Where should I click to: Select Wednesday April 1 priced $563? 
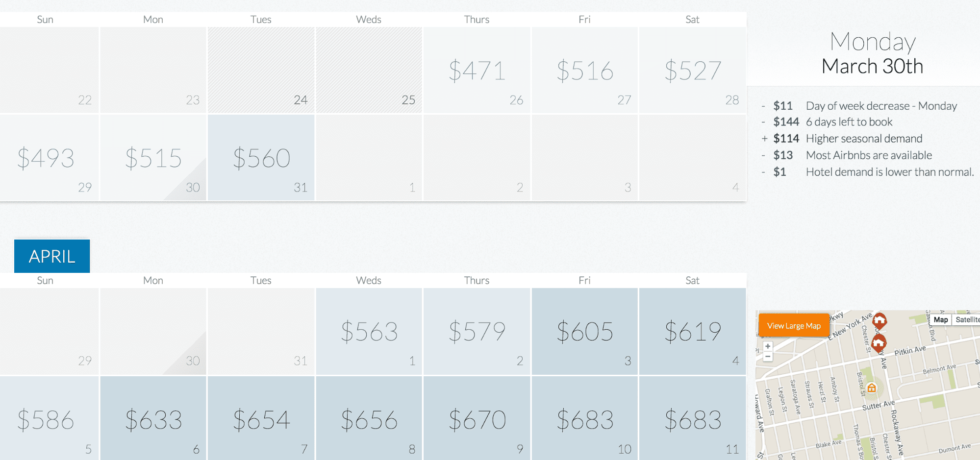369,331
